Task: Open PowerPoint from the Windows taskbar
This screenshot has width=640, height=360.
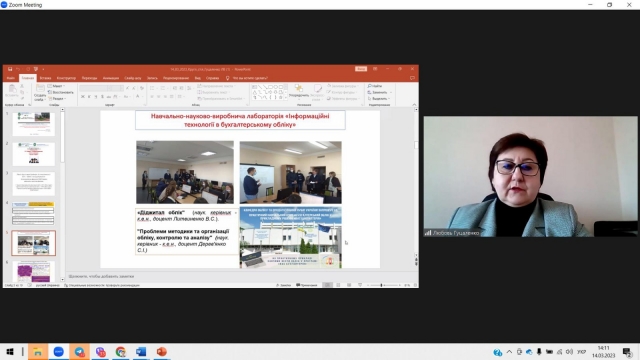Action: pyautogui.click(x=162, y=351)
